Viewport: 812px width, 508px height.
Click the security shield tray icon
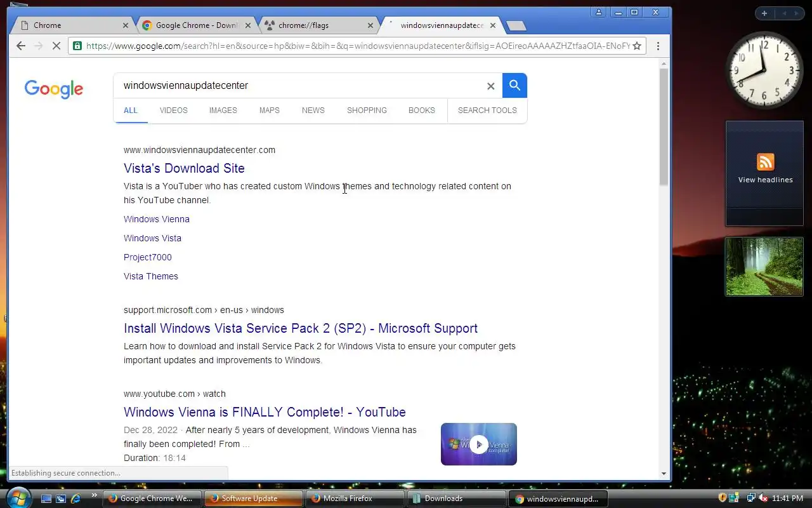pos(722,498)
